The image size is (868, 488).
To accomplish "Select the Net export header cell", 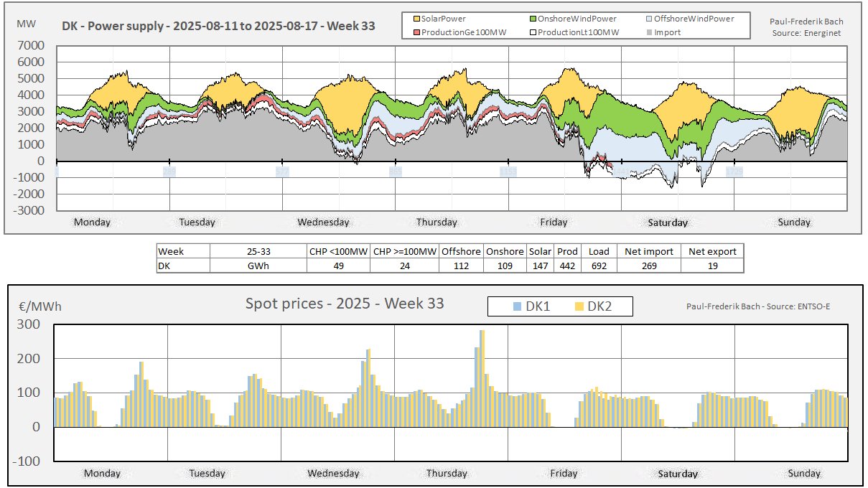I will point(712,252).
